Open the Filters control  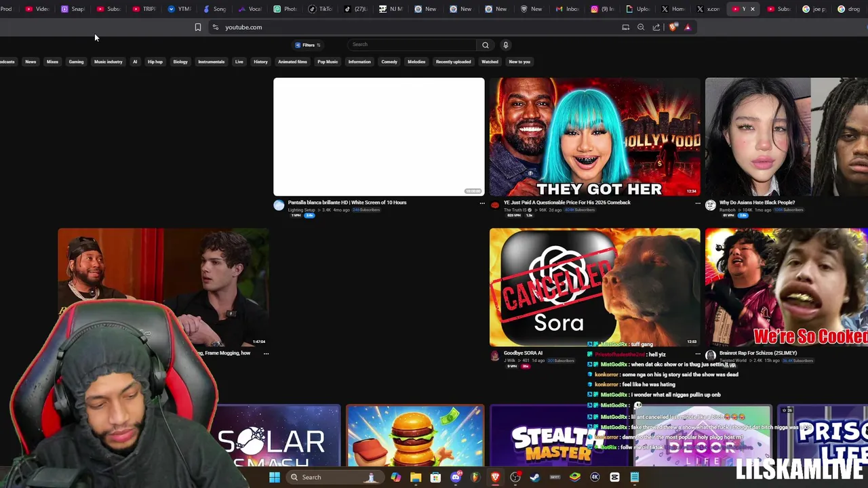[x=308, y=45]
